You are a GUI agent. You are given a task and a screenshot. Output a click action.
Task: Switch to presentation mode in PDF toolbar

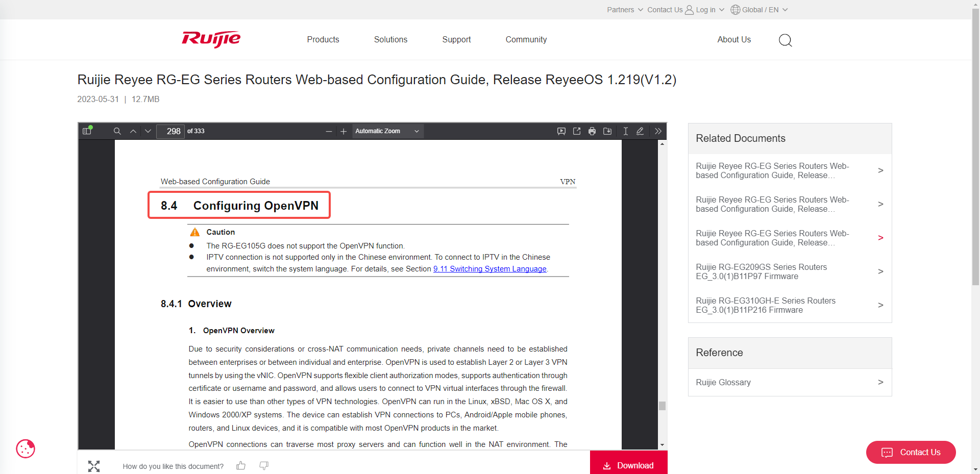561,131
